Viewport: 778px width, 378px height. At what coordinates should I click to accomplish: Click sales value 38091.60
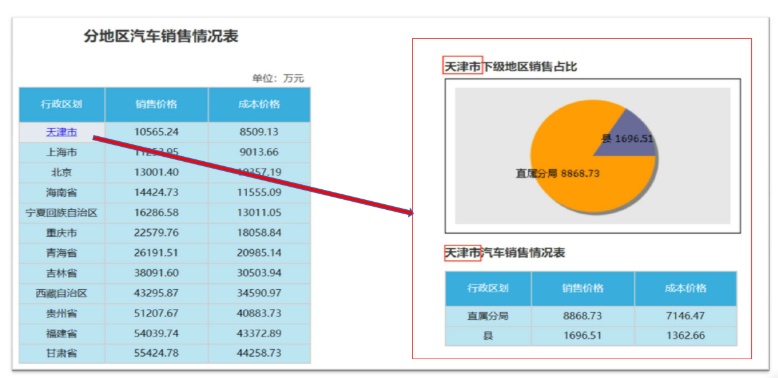[156, 273]
